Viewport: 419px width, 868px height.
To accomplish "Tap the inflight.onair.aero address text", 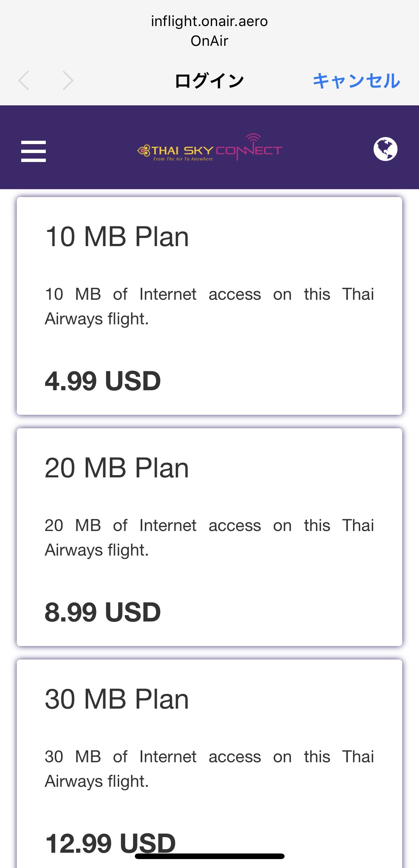I will pos(209,21).
